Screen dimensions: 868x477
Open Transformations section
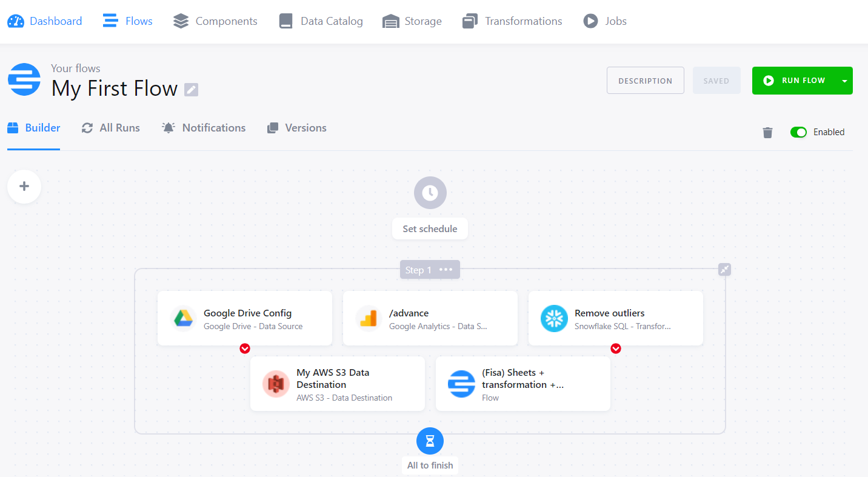[x=512, y=21]
